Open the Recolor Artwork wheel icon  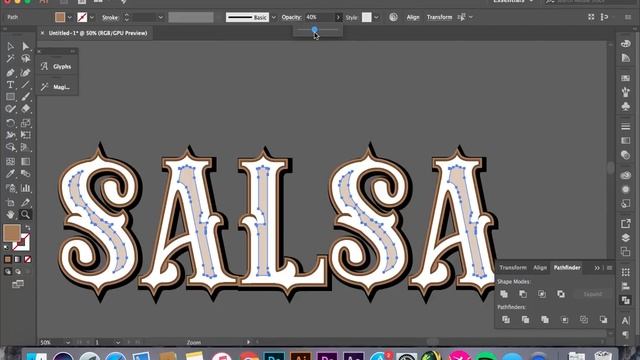pos(393,17)
